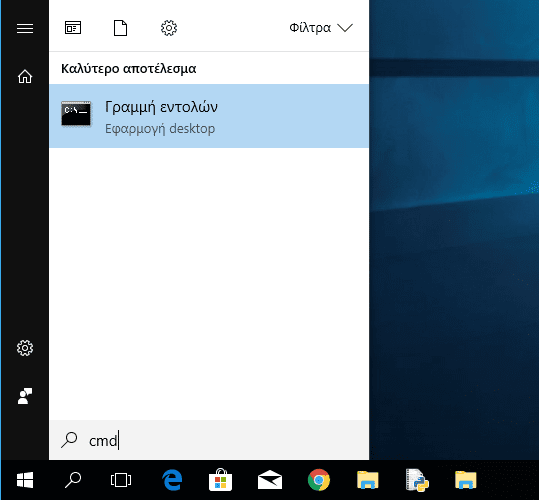
Task: Filter search results by documents
Action: click(120, 28)
